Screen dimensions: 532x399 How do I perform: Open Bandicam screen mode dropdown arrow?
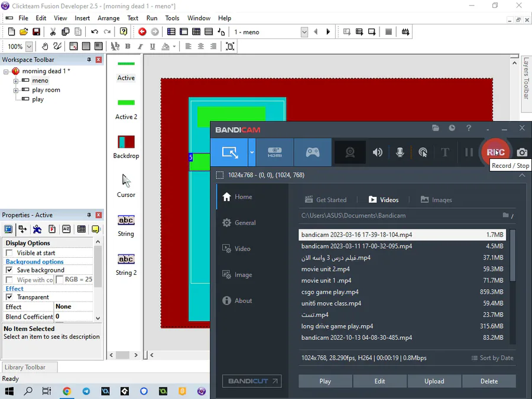[x=252, y=153]
